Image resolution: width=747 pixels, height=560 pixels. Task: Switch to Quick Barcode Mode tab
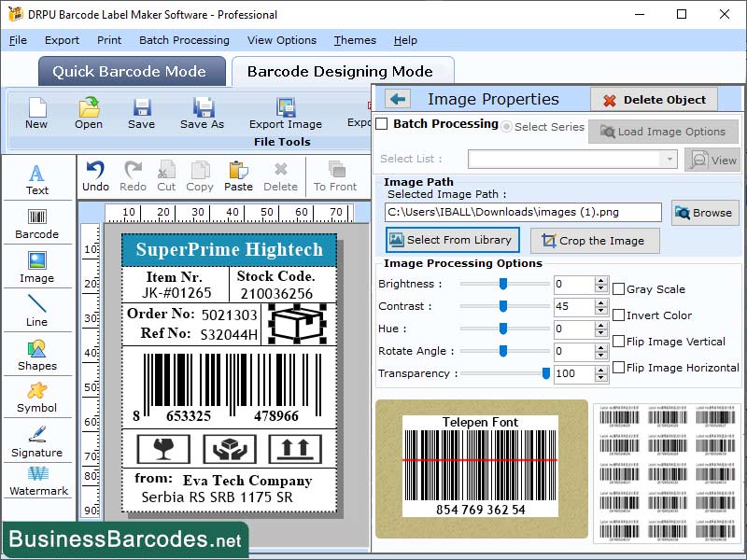click(131, 71)
